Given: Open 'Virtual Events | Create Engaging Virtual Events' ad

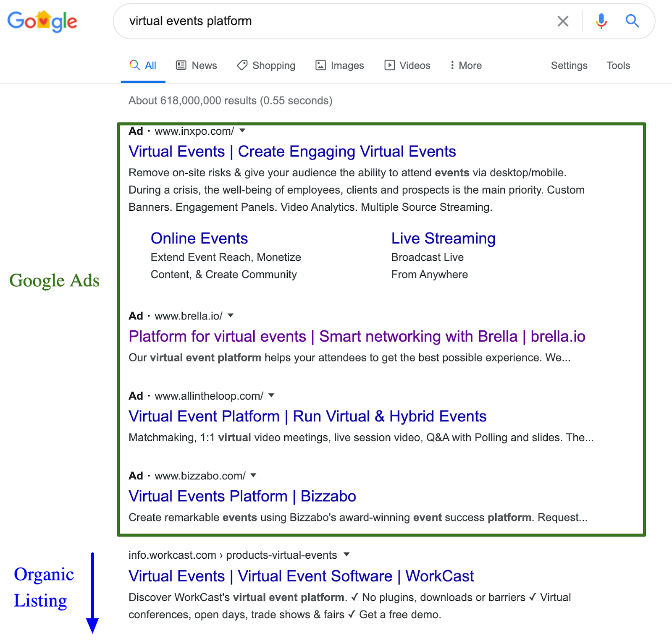Looking at the screenshot, I should click(x=292, y=152).
